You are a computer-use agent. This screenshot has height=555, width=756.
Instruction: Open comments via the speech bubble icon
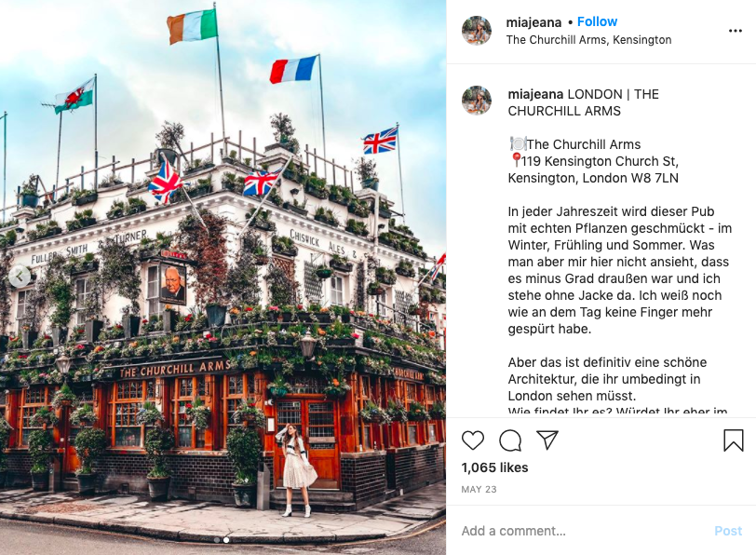click(x=510, y=440)
